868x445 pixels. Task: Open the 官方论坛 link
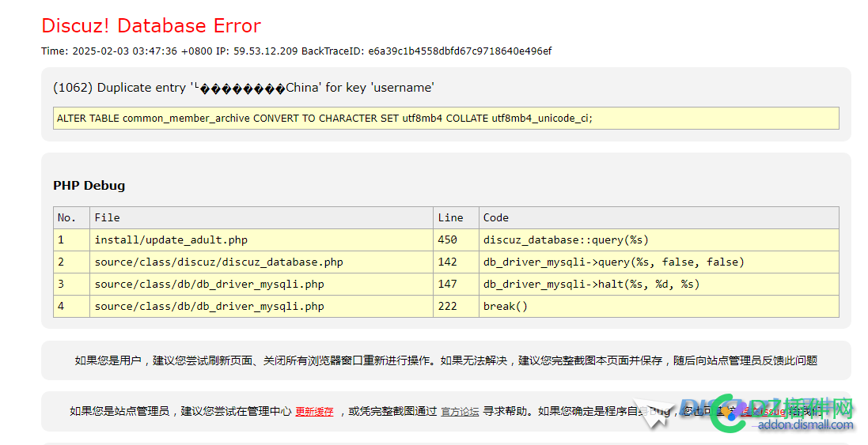pyautogui.click(x=460, y=411)
